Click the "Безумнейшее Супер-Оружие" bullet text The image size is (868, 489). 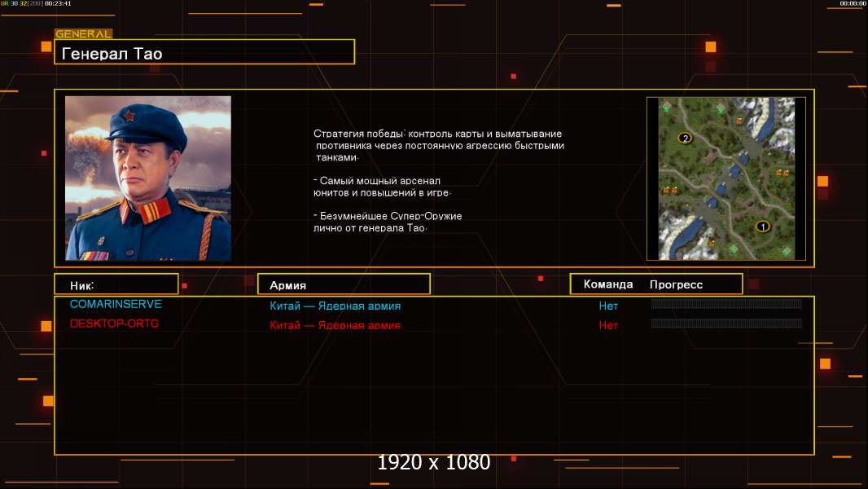(388, 222)
